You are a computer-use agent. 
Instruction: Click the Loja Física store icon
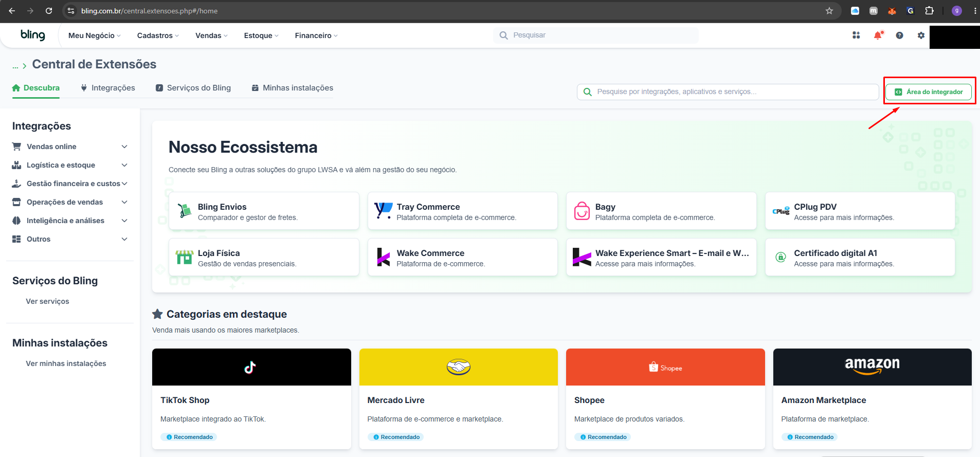(184, 257)
